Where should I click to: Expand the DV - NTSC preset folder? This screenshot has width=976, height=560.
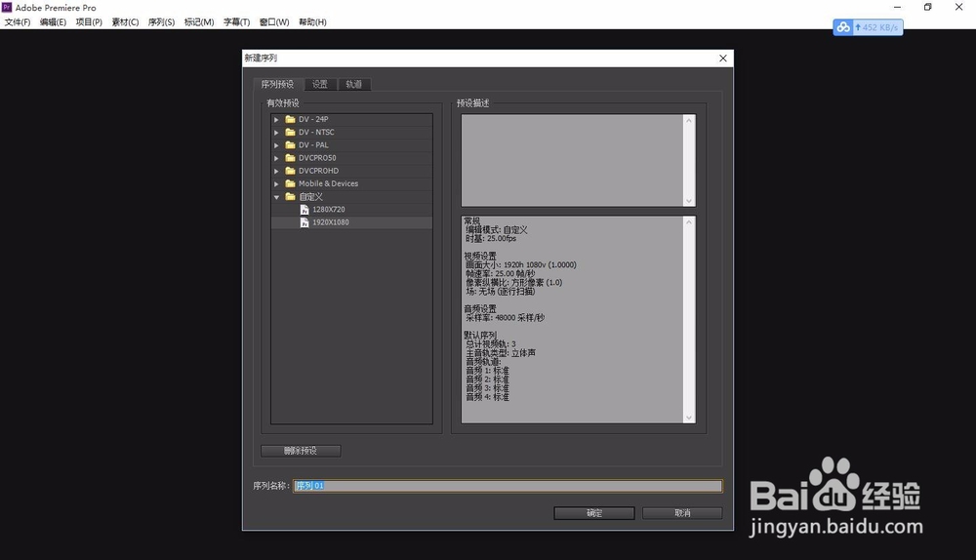[x=276, y=133]
